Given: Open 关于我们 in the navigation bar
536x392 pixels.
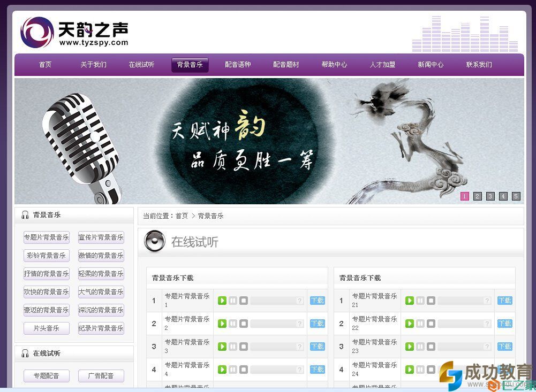Looking at the screenshot, I should pyautogui.click(x=93, y=65).
